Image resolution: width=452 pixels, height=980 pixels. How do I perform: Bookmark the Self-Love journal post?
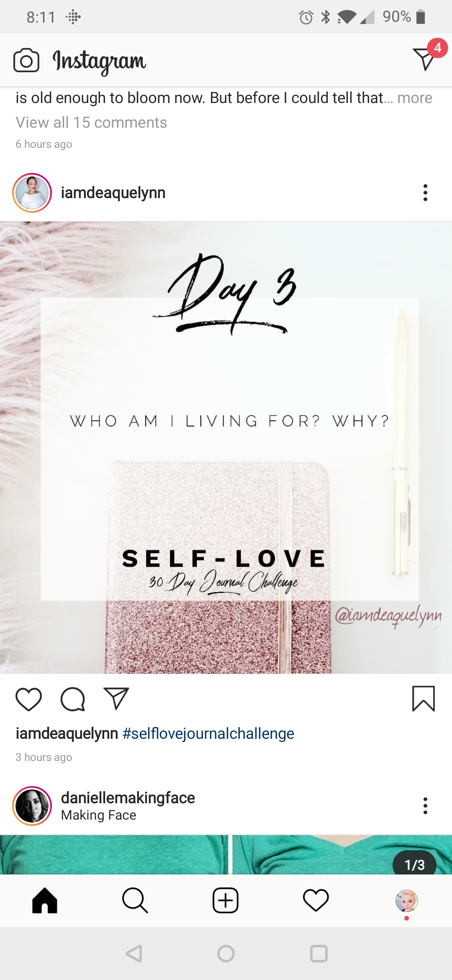(x=424, y=699)
